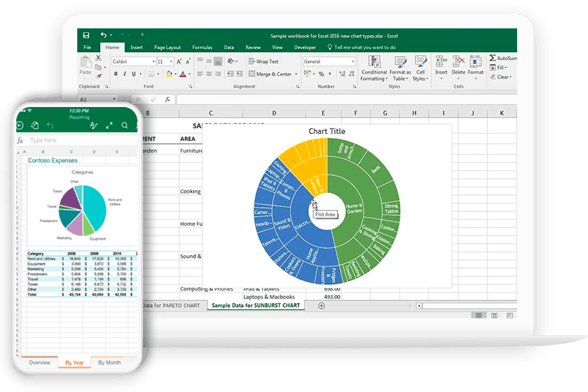Screen dimensions: 588x392
Task: Select the Sample Data for SUNBURST CHART sheet tab
Action: pos(256,306)
